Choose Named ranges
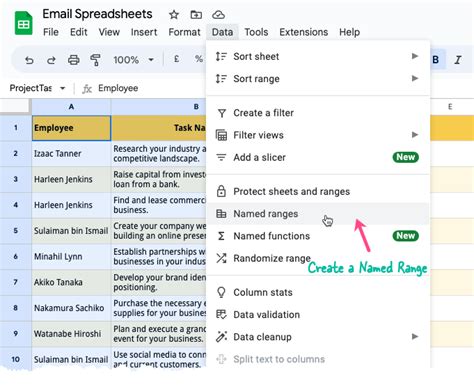474x389 pixels. 318,214
